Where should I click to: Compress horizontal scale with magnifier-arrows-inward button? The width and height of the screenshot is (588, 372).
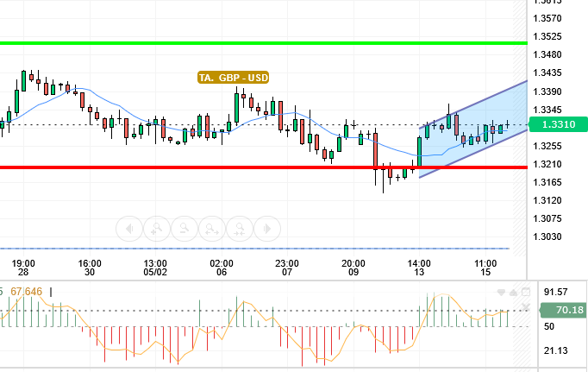(x=240, y=229)
